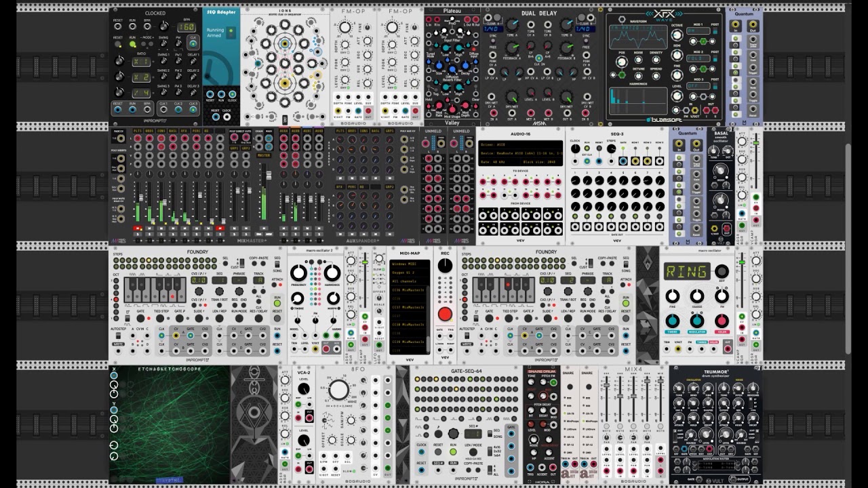The height and width of the screenshot is (488, 868).
Task: Click the OUT port on left FM-OP
Action: 368,110
